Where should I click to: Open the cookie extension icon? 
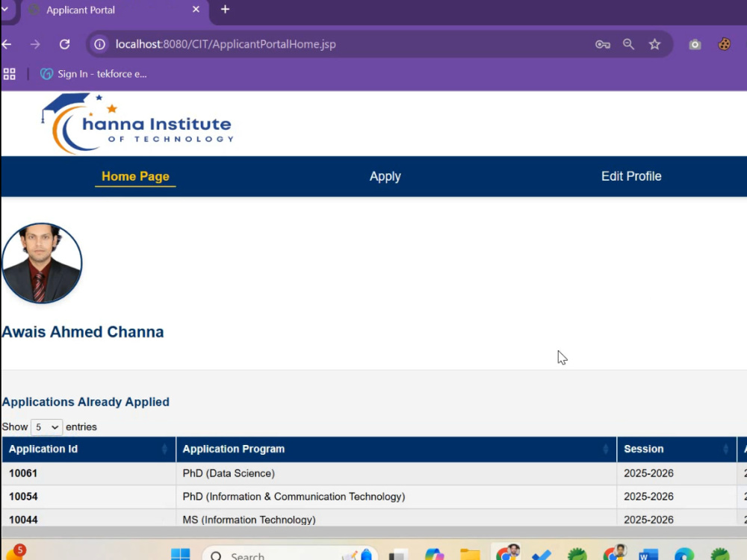[x=724, y=44]
